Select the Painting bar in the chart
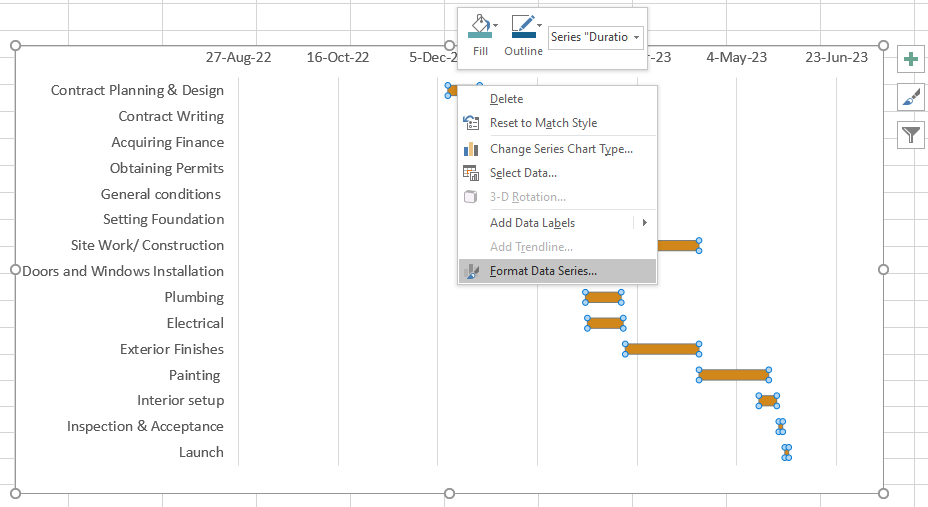The image size is (928, 507). point(734,374)
